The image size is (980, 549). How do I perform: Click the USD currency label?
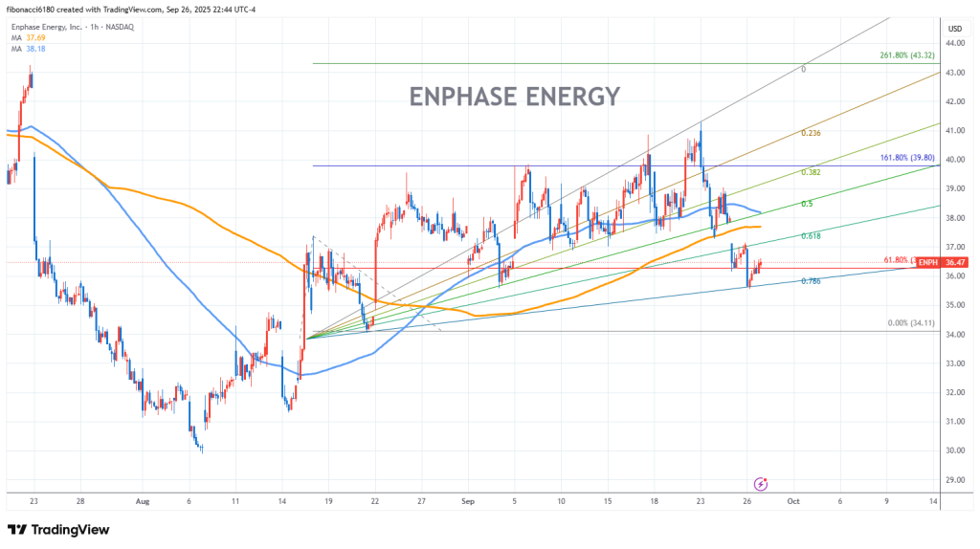[954, 28]
